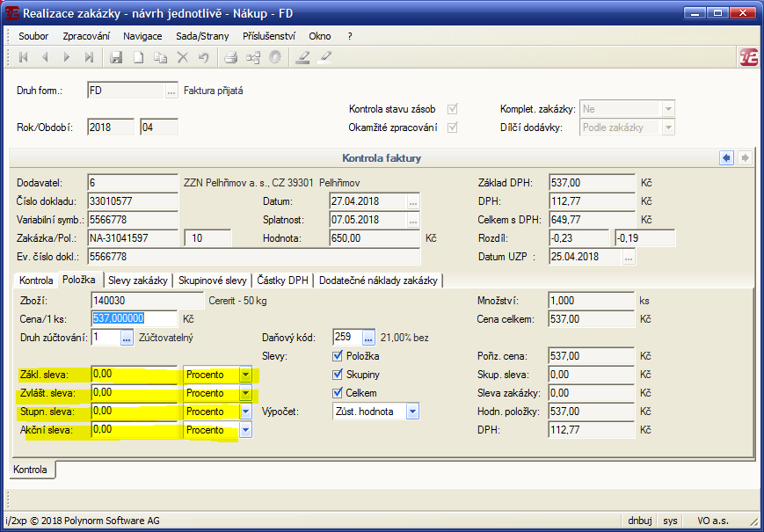The width and height of the screenshot is (764, 532).
Task: Click the grey forward arrow in Kontrola faktury header
Action: 745,158
